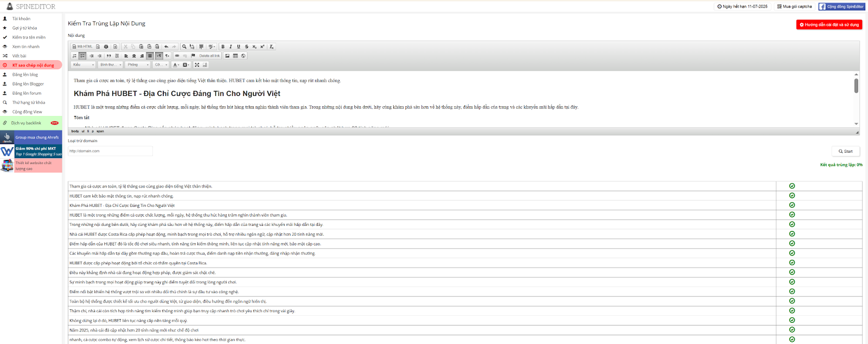Screen dimensions: 868x344
Task: Click the Align Left icon
Action: tap(126, 56)
